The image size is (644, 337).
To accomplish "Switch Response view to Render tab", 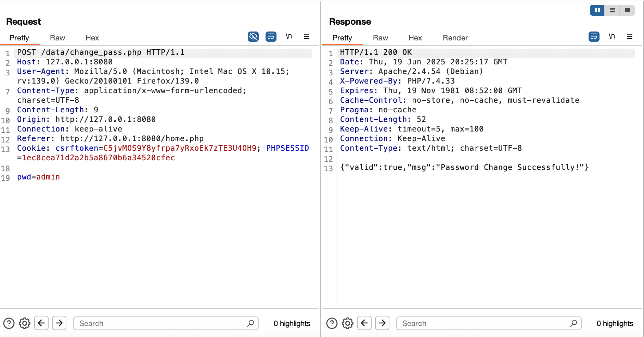I will point(455,38).
